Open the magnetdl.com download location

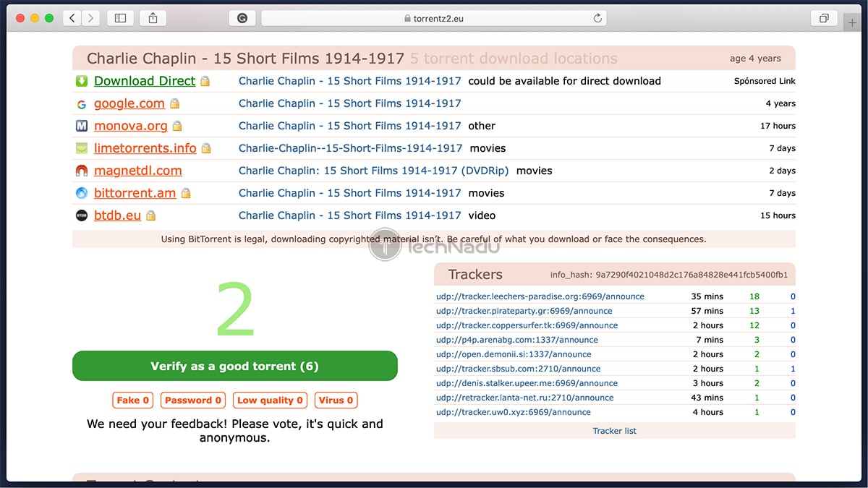pos(137,171)
